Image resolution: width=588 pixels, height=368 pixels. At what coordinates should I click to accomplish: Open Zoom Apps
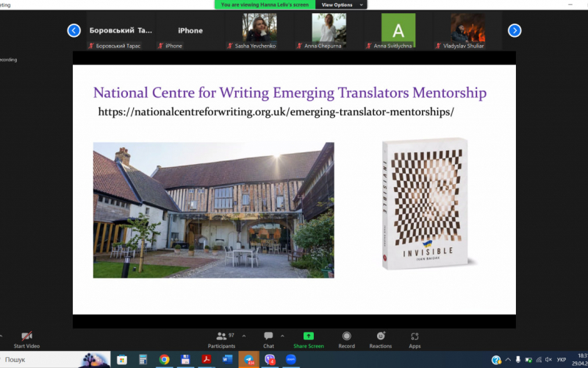click(x=415, y=340)
